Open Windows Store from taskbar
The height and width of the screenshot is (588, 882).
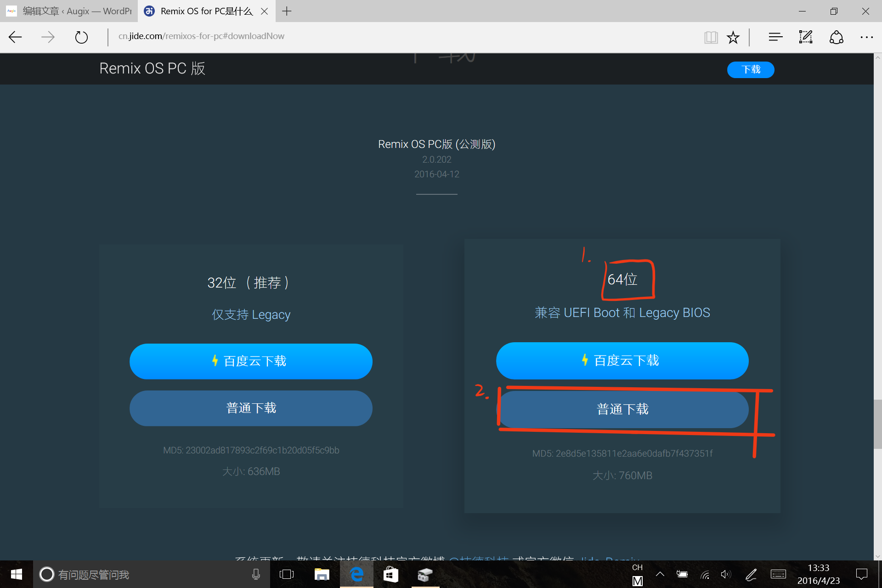(391, 574)
